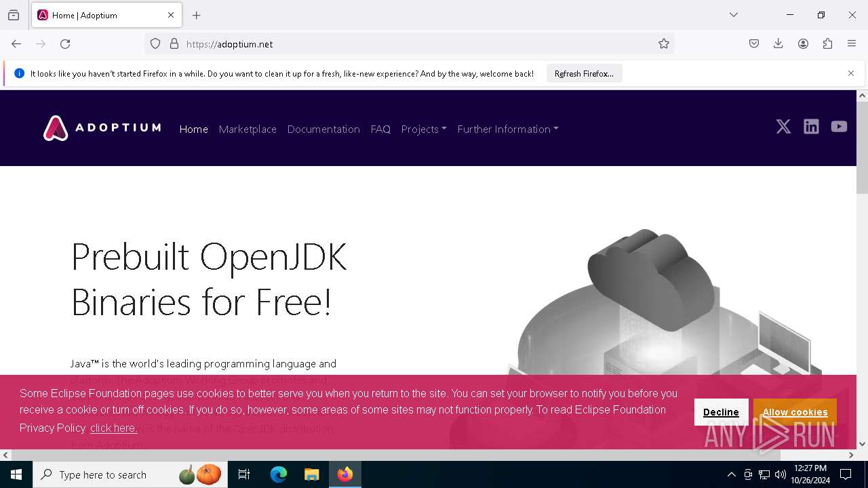The height and width of the screenshot is (488, 868).
Task: Open the Firefox downloads panel
Action: coord(778,43)
